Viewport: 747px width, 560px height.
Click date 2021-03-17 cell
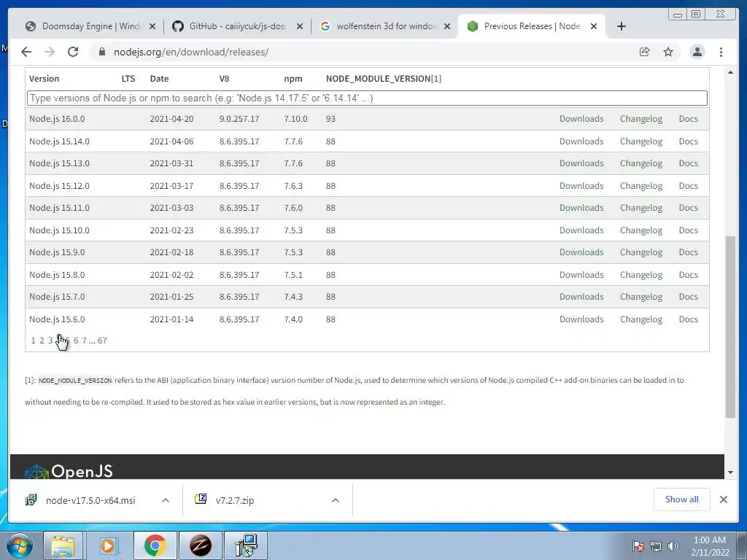click(171, 186)
